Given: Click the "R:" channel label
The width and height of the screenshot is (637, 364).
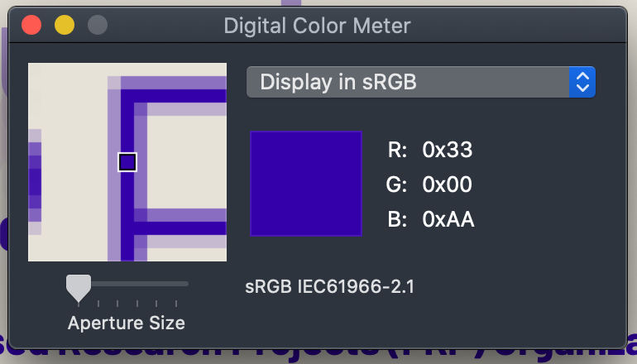Looking at the screenshot, I should pos(397,150).
